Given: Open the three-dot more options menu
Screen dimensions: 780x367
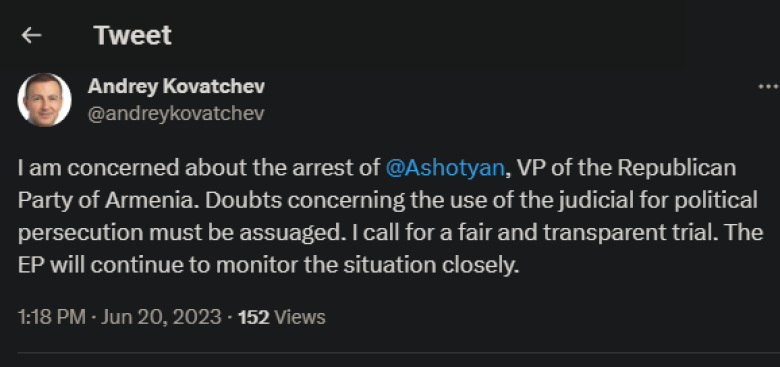Looking at the screenshot, I should (769, 87).
